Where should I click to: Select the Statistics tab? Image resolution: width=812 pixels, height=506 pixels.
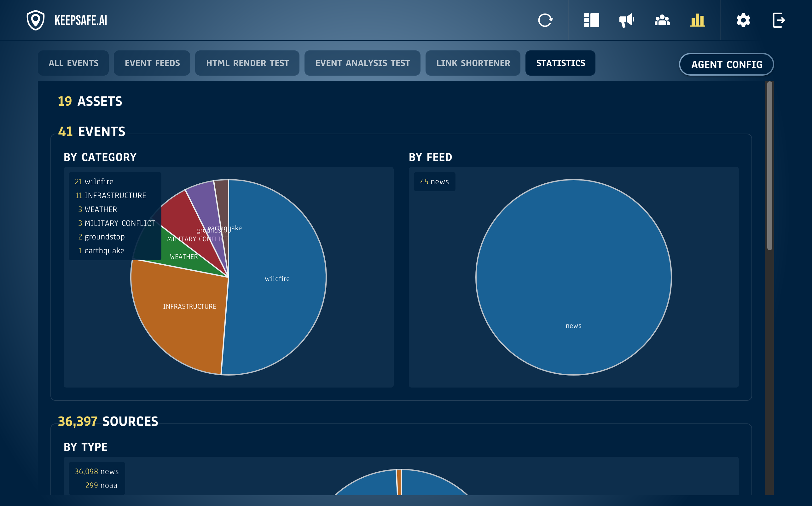coord(560,63)
